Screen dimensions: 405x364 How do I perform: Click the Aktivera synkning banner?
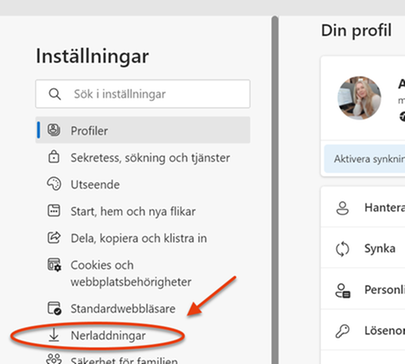[364, 159]
